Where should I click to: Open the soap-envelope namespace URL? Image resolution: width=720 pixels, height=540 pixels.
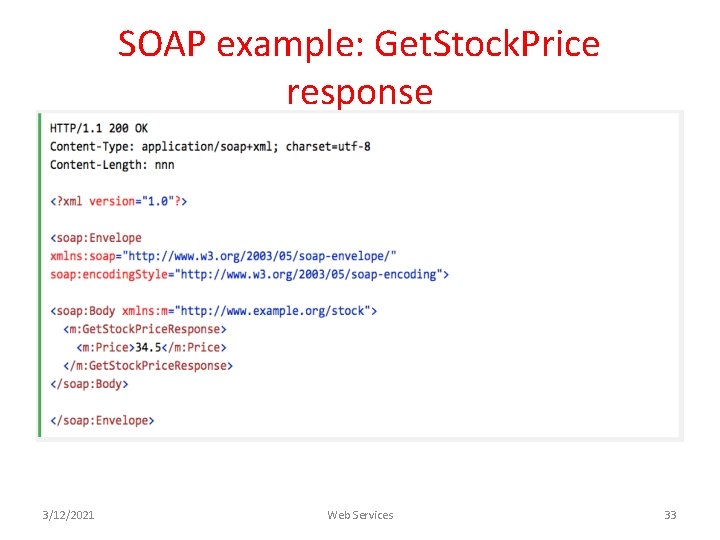[x=259, y=256]
